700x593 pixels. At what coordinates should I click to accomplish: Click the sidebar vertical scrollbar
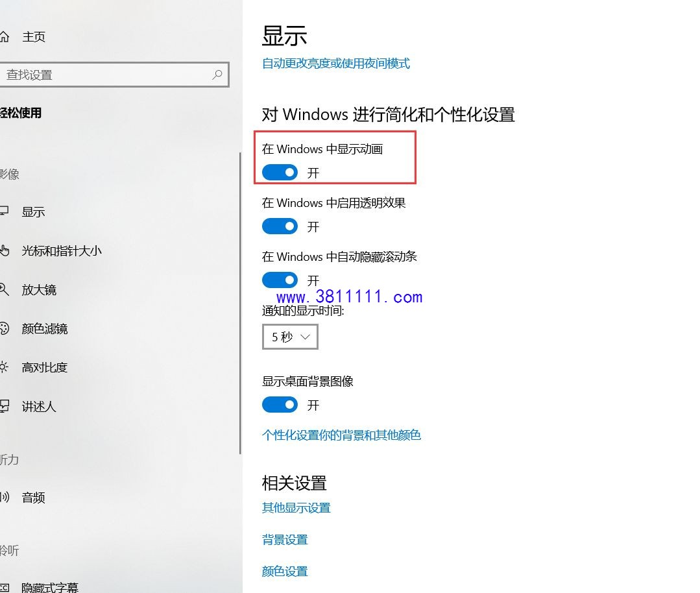coord(240,304)
